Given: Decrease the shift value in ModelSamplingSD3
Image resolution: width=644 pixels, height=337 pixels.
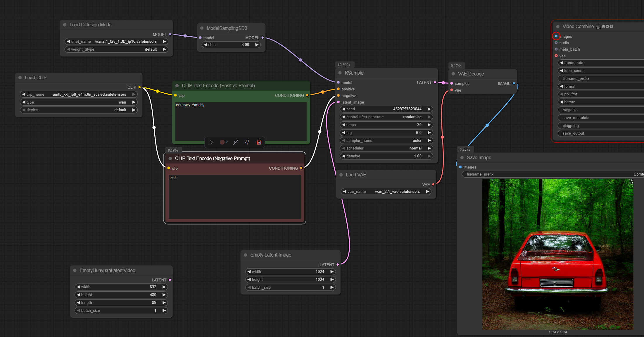Looking at the screenshot, I should (206, 45).
